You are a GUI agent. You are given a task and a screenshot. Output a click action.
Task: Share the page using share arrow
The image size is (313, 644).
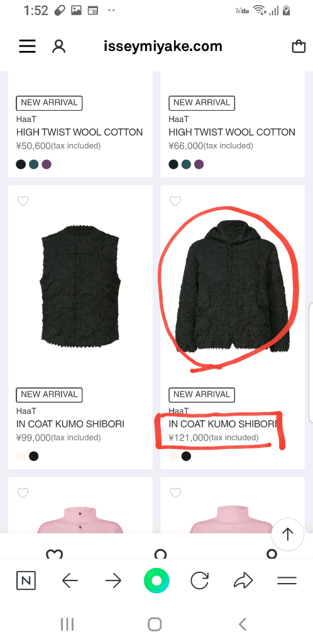(243, 580)
